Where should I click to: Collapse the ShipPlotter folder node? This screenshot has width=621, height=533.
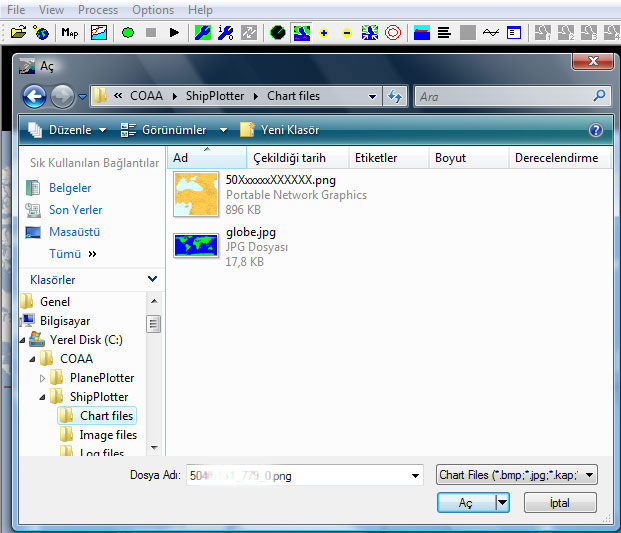click(42, 397)
